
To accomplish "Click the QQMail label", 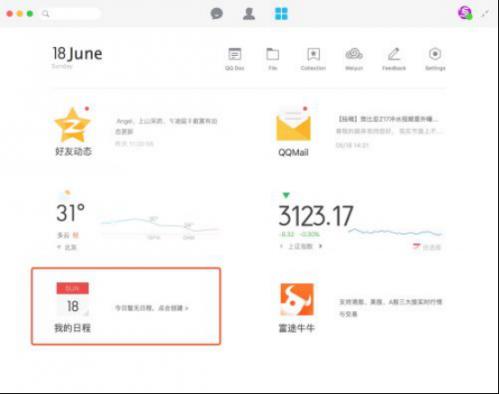I will click(x=293, y=153).
